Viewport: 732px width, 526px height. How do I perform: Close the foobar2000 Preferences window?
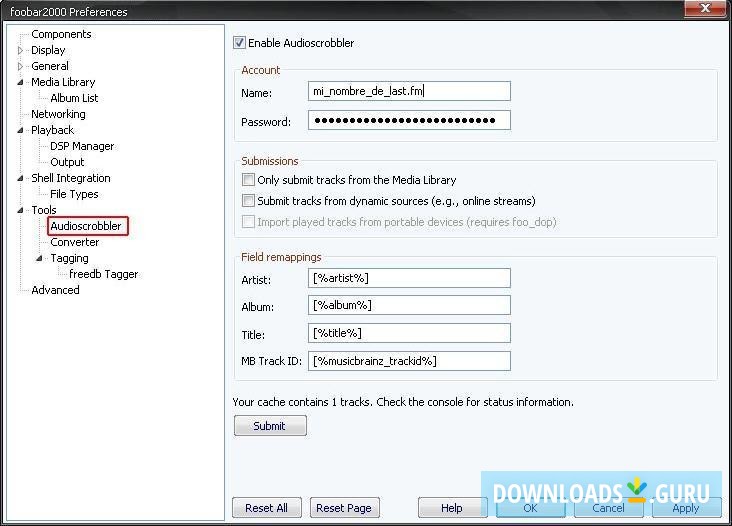pyautogui.click(x=705, y=8)
